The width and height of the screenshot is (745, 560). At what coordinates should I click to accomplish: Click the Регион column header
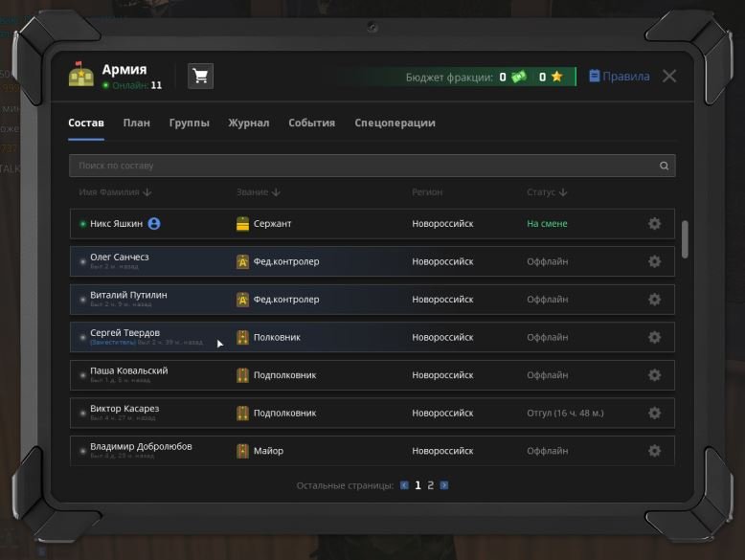[x=427, y=192]
